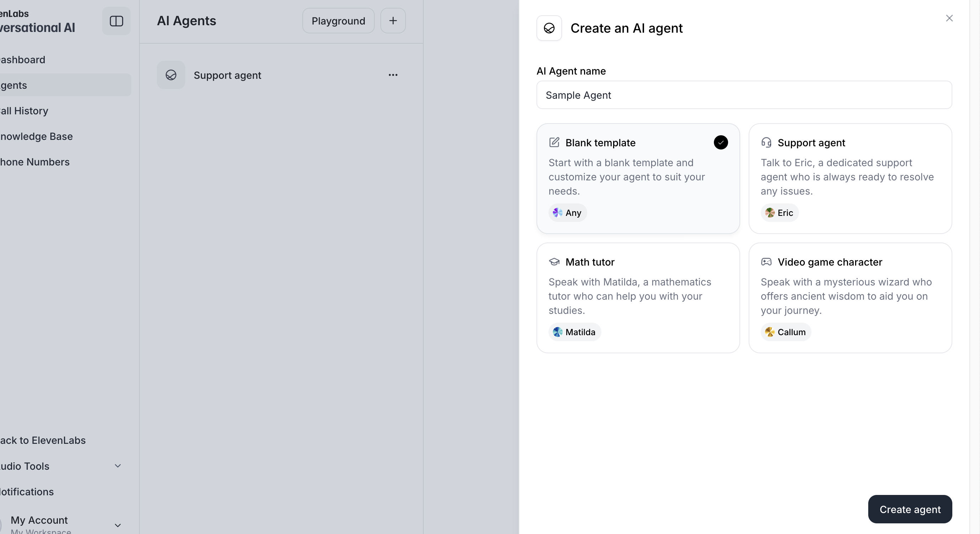Go to Call History in the sidebar
This screenshot has height=534, width=980.
(24, 111)
